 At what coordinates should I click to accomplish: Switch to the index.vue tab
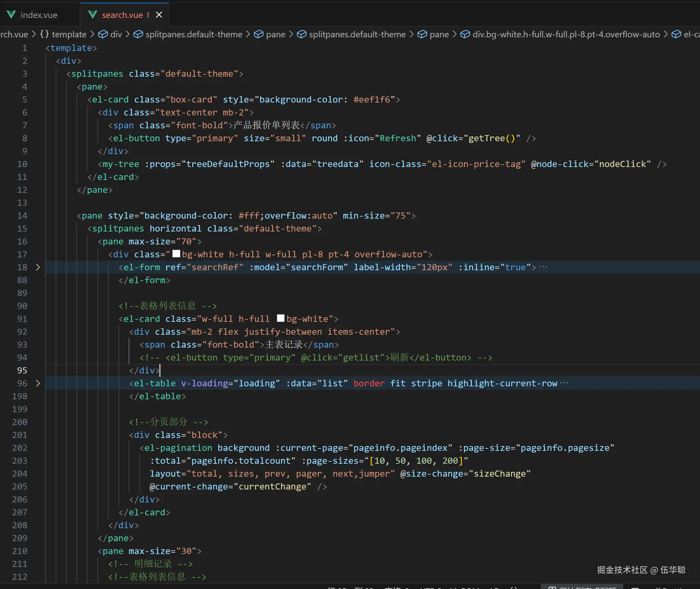(39, 15)
